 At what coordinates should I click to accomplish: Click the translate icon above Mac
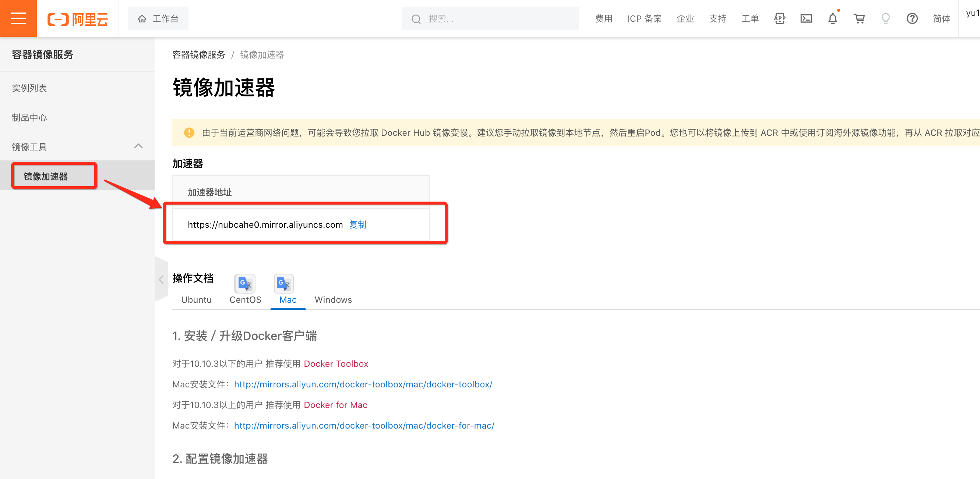point(283,284)
